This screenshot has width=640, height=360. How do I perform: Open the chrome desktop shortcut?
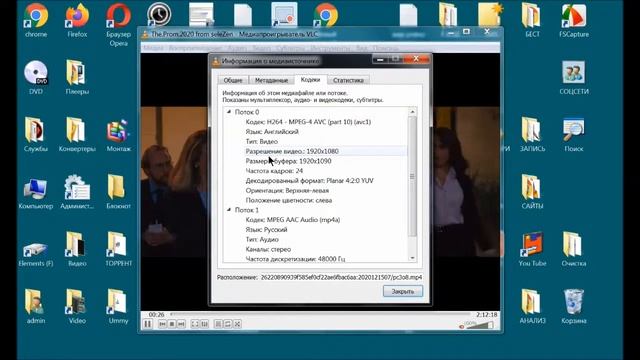pyautogui.click(x=36, y=20)
